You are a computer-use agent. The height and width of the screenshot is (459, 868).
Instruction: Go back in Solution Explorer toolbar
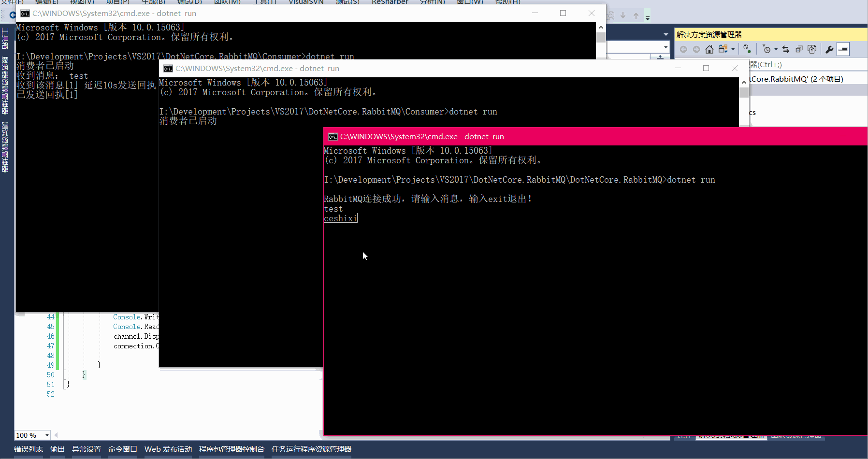[x=683, y=49]
